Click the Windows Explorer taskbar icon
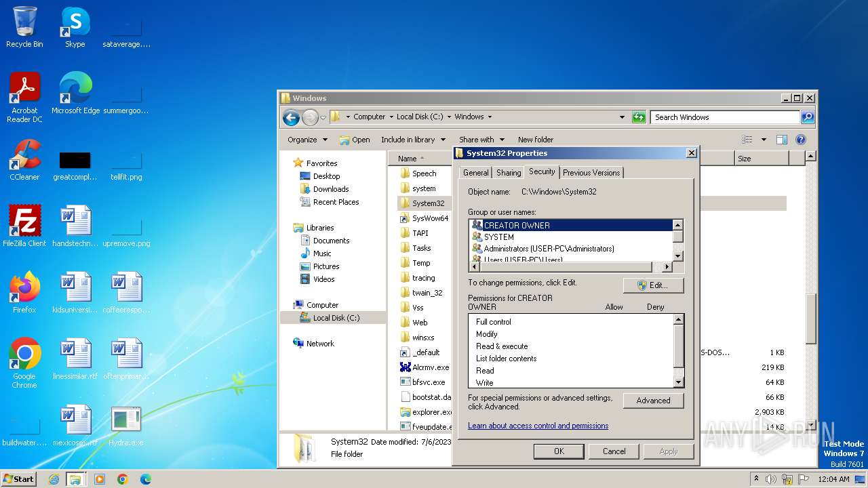This screenshot has height=488, width=868. coord(75,479)
